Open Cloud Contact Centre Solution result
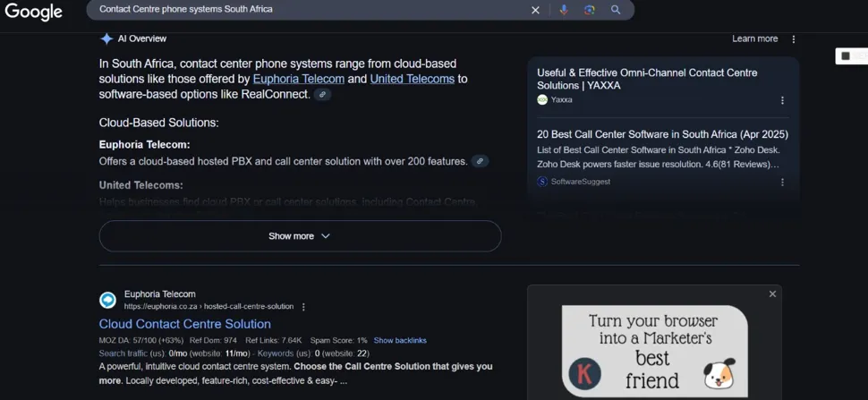 185,324
